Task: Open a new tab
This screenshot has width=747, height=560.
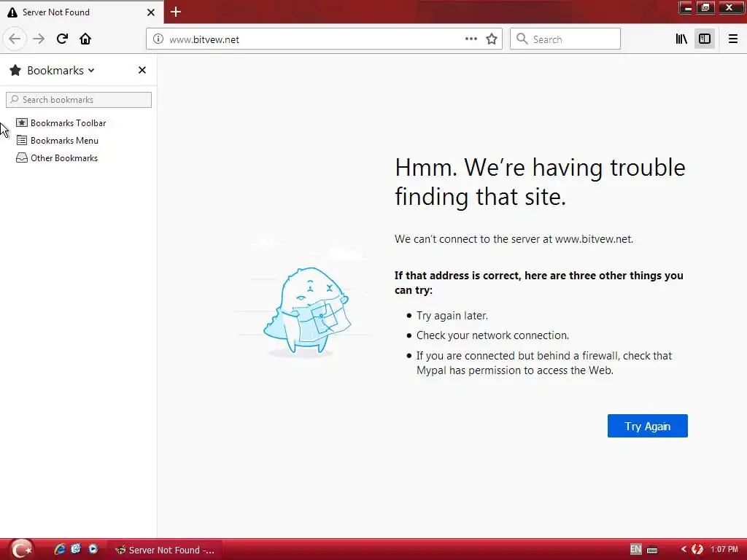Action: (176, 12)
